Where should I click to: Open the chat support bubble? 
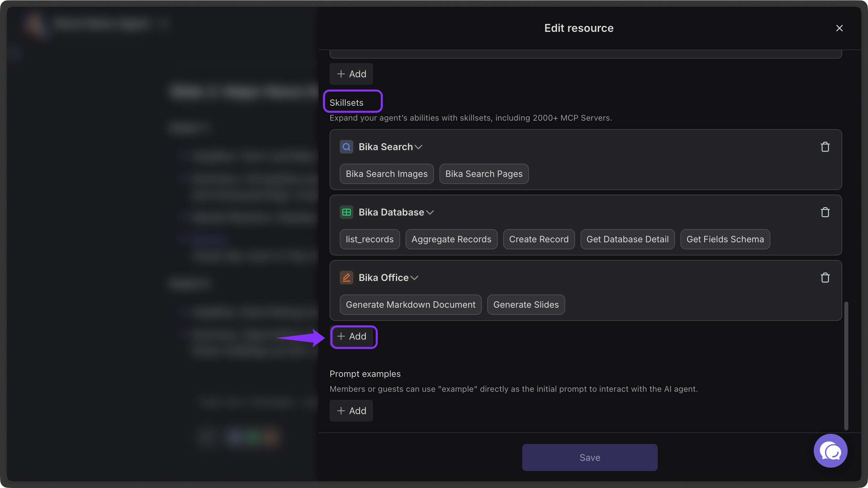[830, 451]
